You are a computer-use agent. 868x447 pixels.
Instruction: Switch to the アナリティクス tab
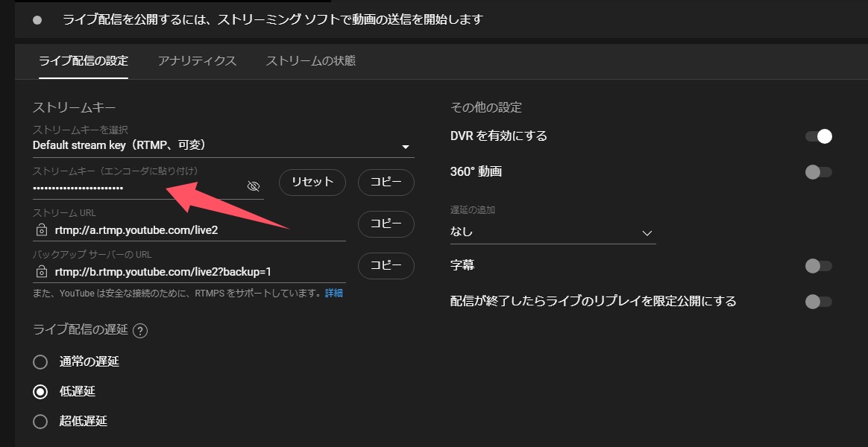[196, 63]
